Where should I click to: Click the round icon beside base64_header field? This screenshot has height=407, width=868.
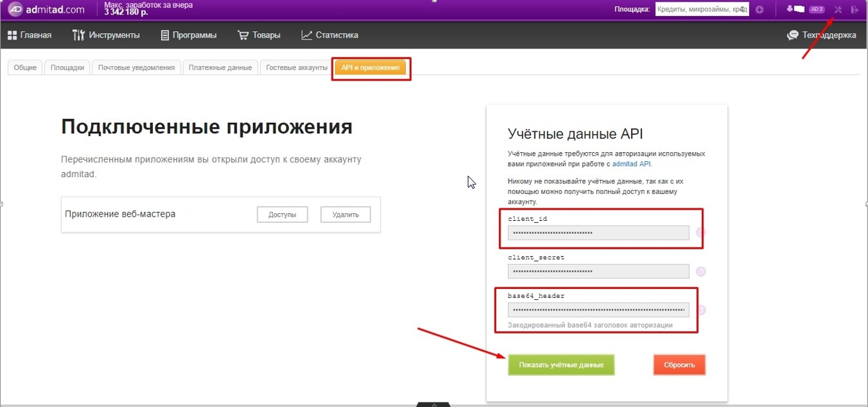coord(701,310)
